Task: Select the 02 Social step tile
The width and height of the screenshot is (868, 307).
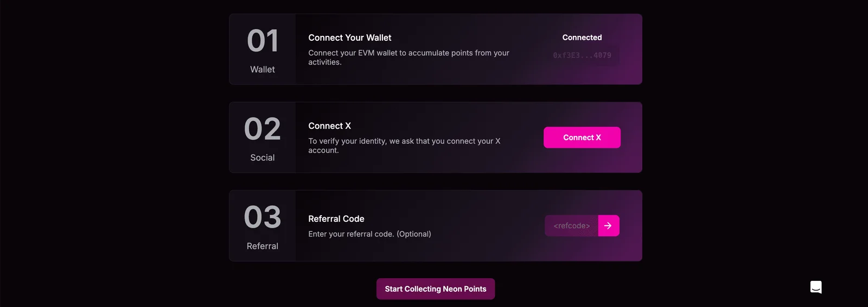Action: pyautogui.click(x=263, y=137)
